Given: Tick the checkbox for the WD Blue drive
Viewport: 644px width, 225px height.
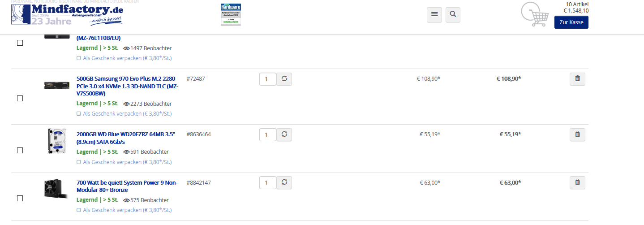Looking at the screenshot, I should click(20, 151).
